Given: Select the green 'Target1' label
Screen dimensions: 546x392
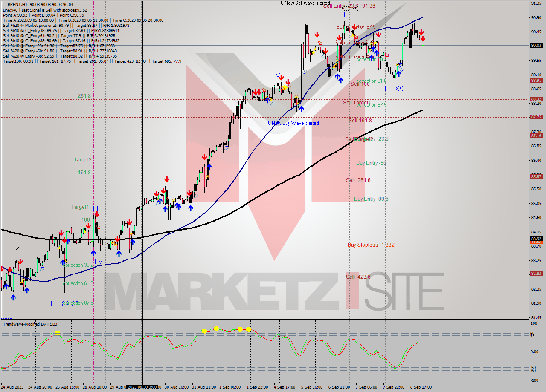Looking at the screenshot, I should coord(80,207).
